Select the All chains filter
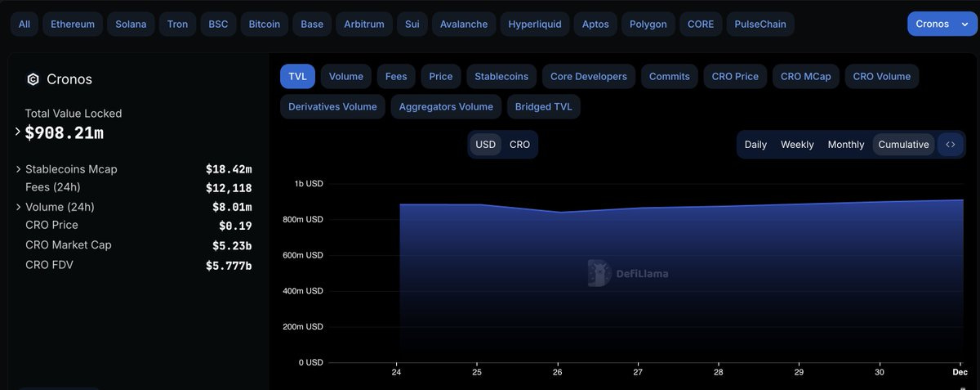Screen dimensions: 980x390 click(x=24, y=24)
